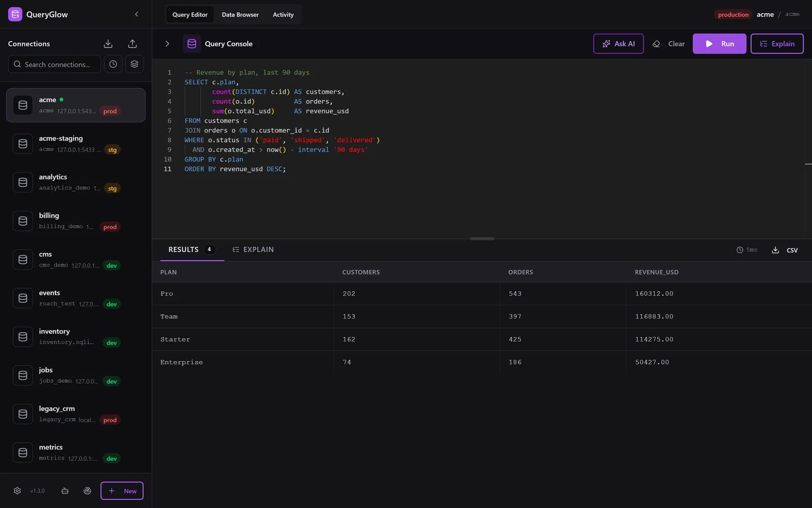The width and height of the screenshot is (812, 508).
Task: Grab the editor results splitter handle
Action: [482, 238]
